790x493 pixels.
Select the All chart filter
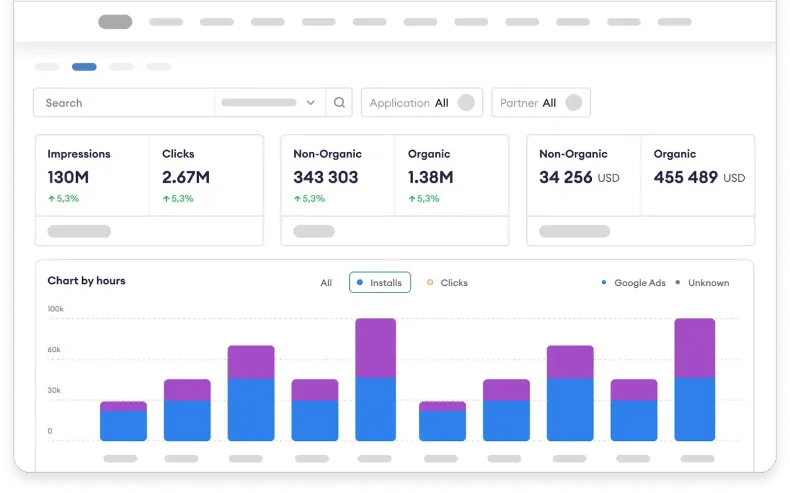pyautogui.click(x=326, y=283)
